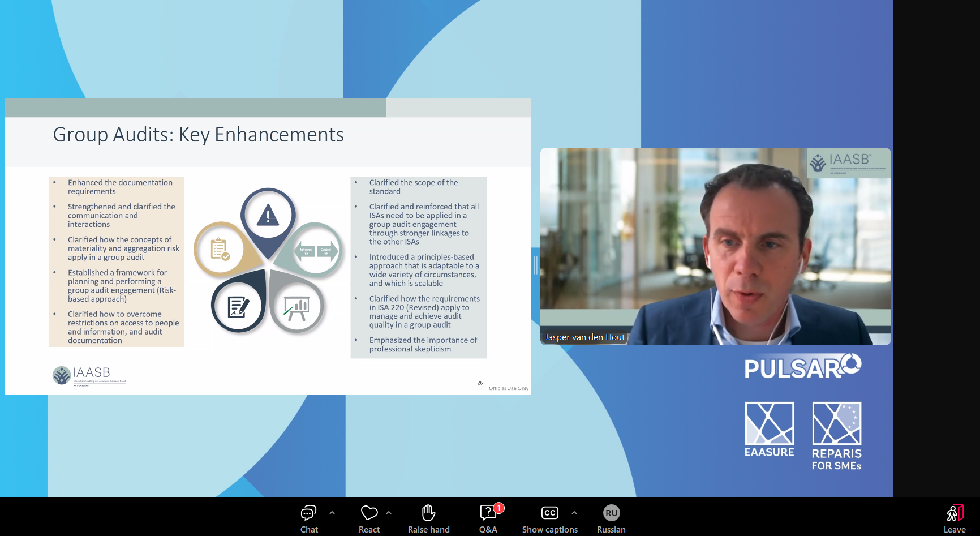Image resolution: width=980 pixels, height=536 pixels.
Task: Click the document pencil icon on slide
Action: pos(238,307)
